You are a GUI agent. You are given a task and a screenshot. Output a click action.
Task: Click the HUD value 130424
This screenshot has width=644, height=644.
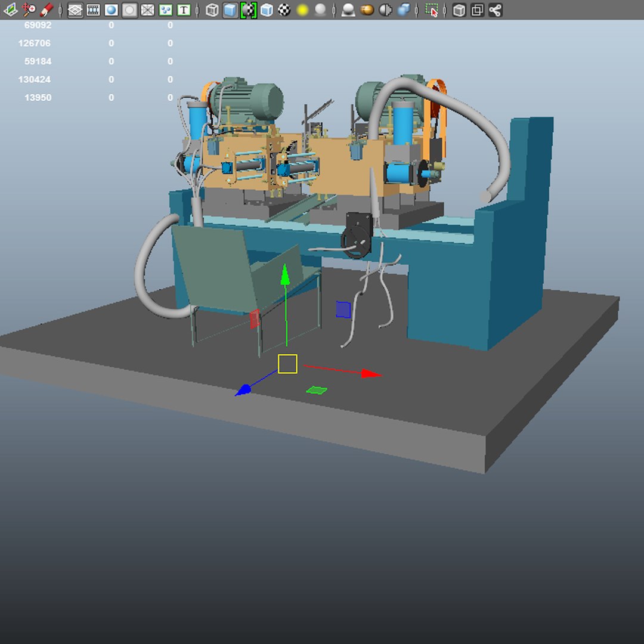click(35, 79)
